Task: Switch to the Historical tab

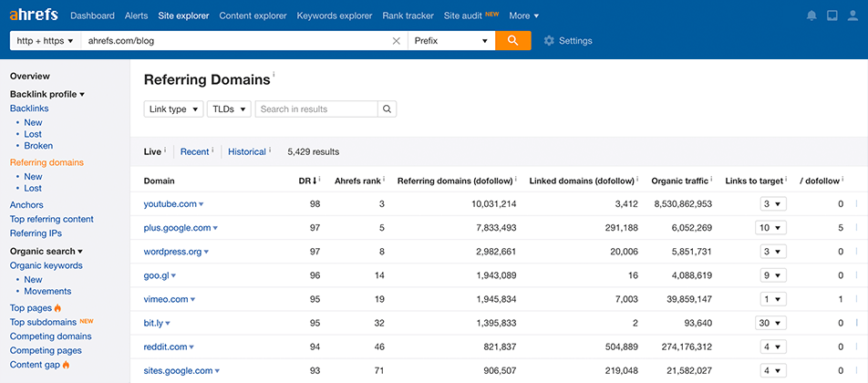Action: [246, 151]
